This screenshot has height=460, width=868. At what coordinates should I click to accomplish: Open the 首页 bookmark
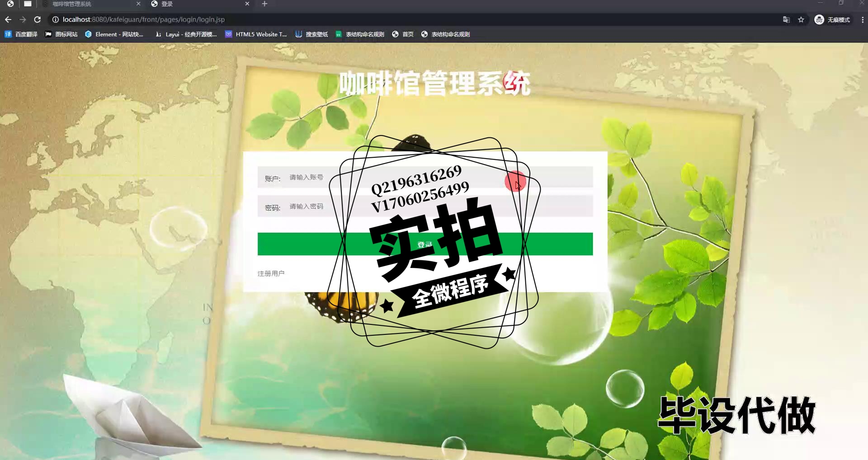(403, 34)
